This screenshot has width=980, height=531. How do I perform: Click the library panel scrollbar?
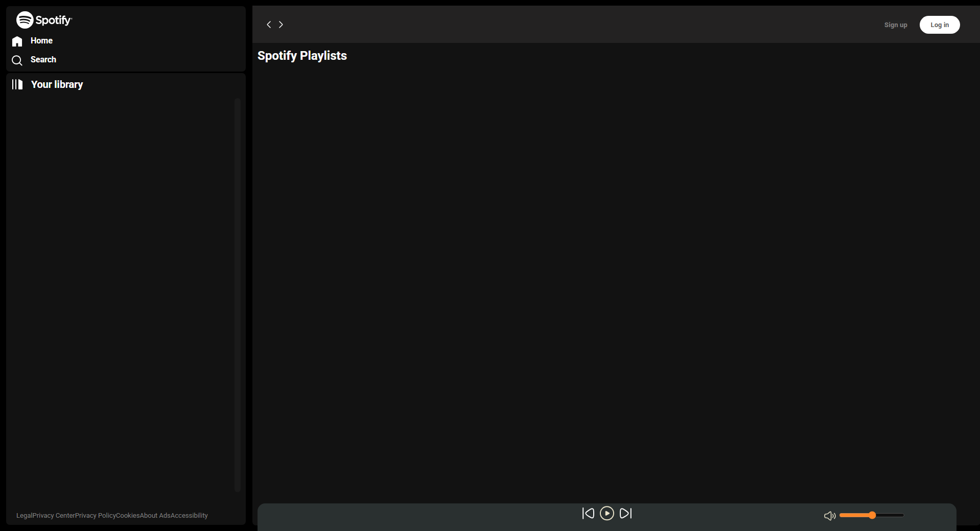coord(237,295)
